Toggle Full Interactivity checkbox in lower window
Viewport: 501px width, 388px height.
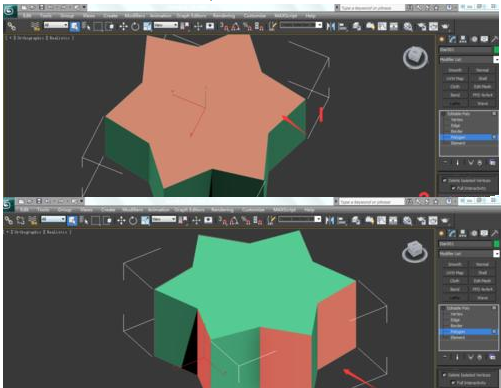[453, 383]
